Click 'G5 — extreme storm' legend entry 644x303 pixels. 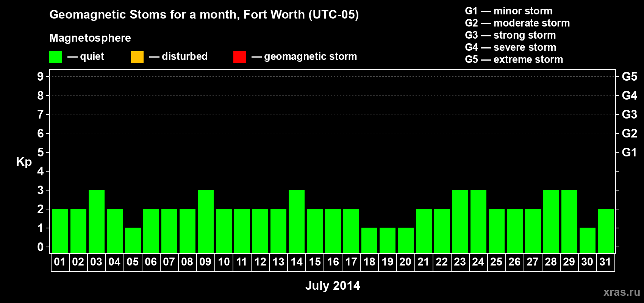[x=514, y=59]
